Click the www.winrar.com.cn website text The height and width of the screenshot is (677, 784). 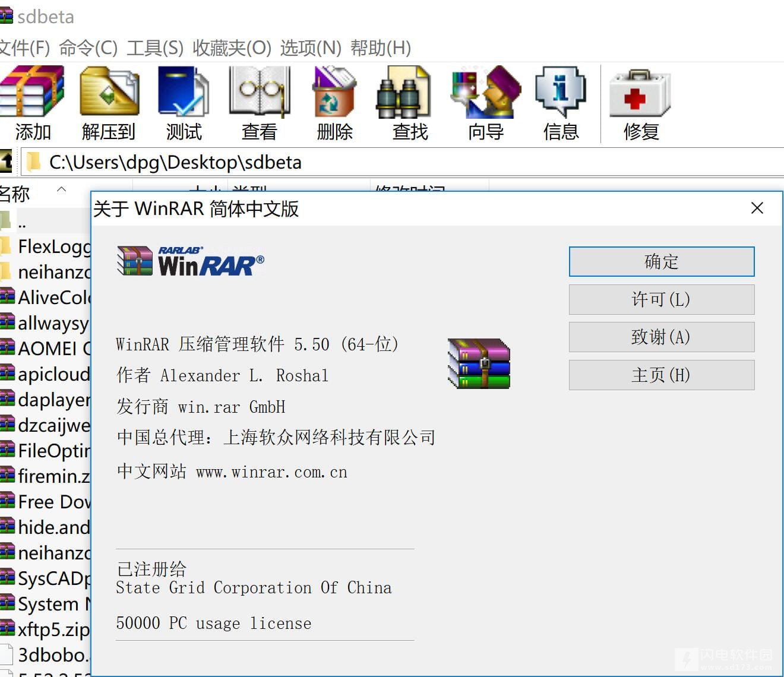click(271, 472)
